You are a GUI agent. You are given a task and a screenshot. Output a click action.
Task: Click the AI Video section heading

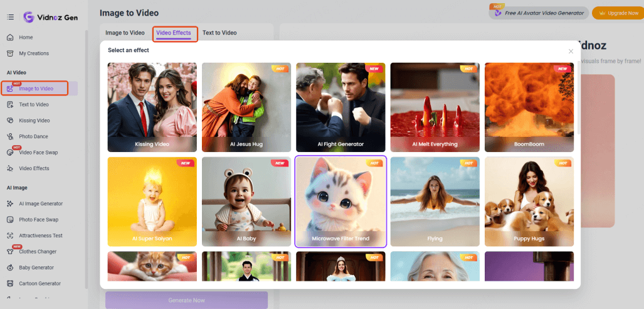pyautogui.click(x=16, y=72)
